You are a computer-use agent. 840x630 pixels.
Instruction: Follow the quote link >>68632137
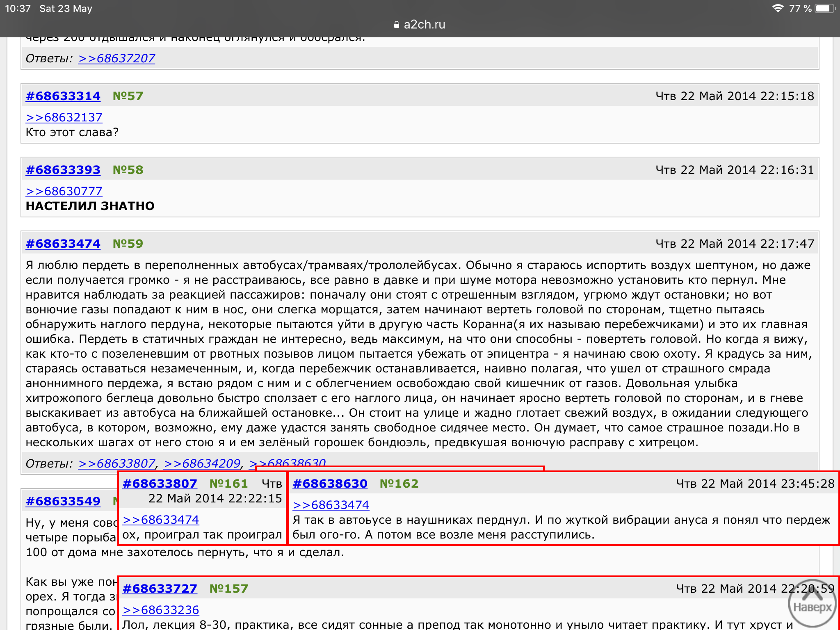pos(64,117)
